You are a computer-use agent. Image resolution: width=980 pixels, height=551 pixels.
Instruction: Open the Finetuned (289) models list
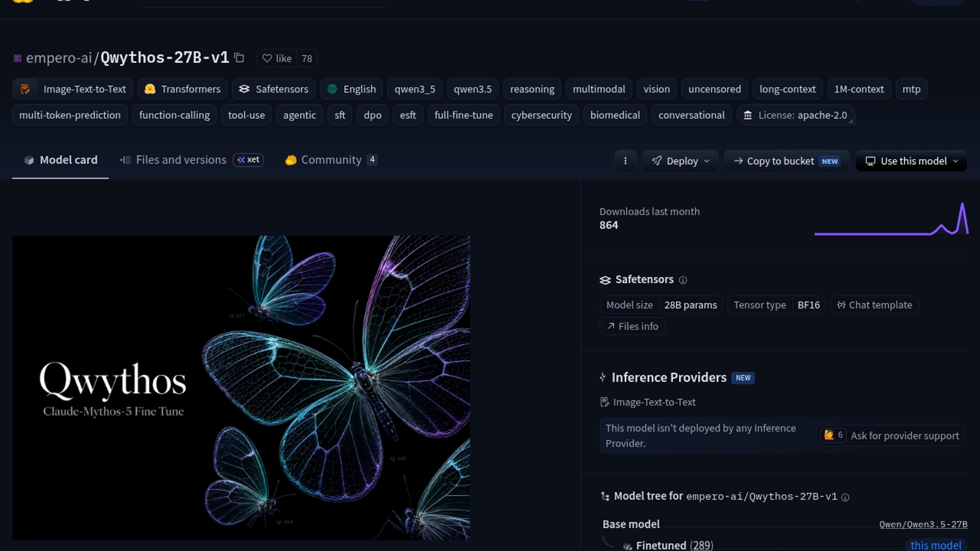674,545
